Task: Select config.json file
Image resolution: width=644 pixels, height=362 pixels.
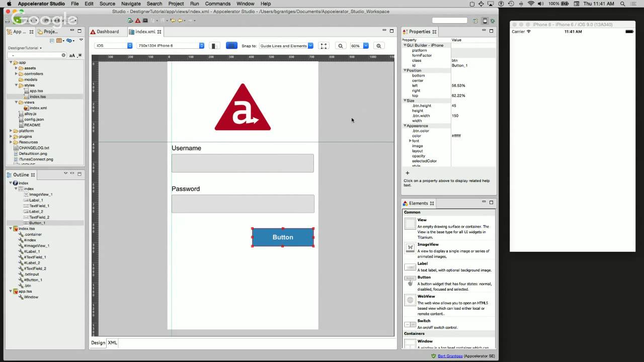Action: pos(34,120)
